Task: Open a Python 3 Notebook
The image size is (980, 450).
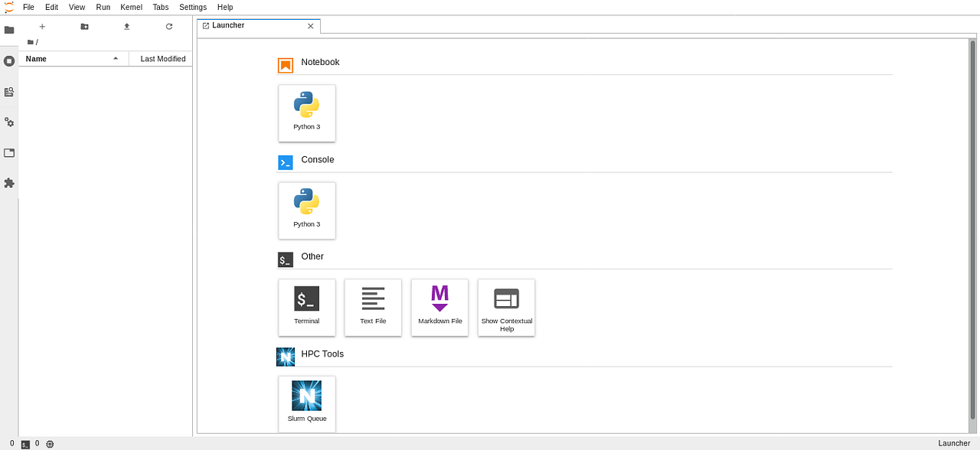Action: pyautogui.click(x=306, y=113)
